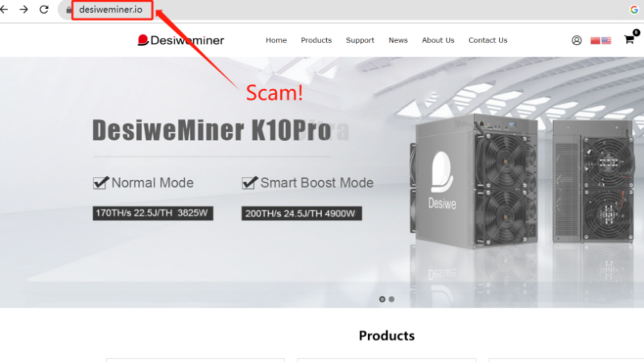Open the Support menu

pyautogui.click(x=360, y=40)
